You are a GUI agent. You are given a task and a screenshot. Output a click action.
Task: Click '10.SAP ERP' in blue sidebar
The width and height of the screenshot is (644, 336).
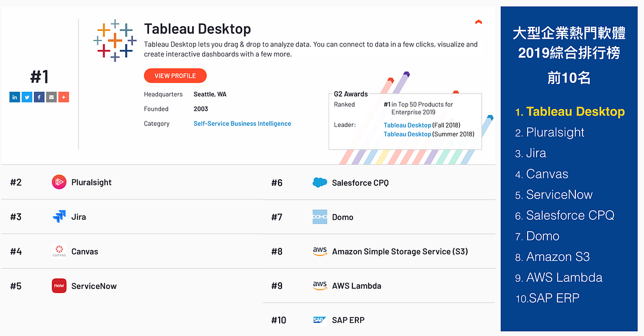[547, 298]
